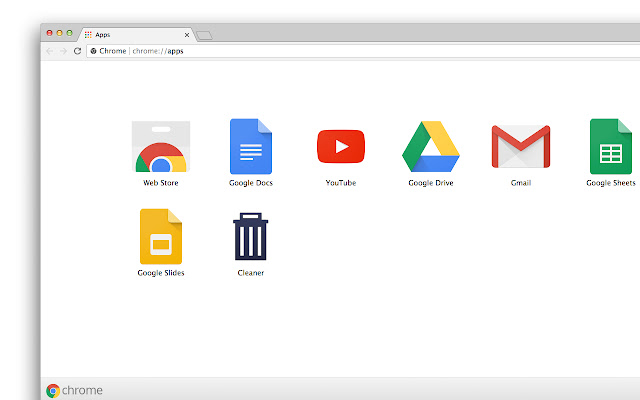Viewport: 640px width, 400px height.
Task: Open a new tab with the new tab button
Action: tap(204, 36)
